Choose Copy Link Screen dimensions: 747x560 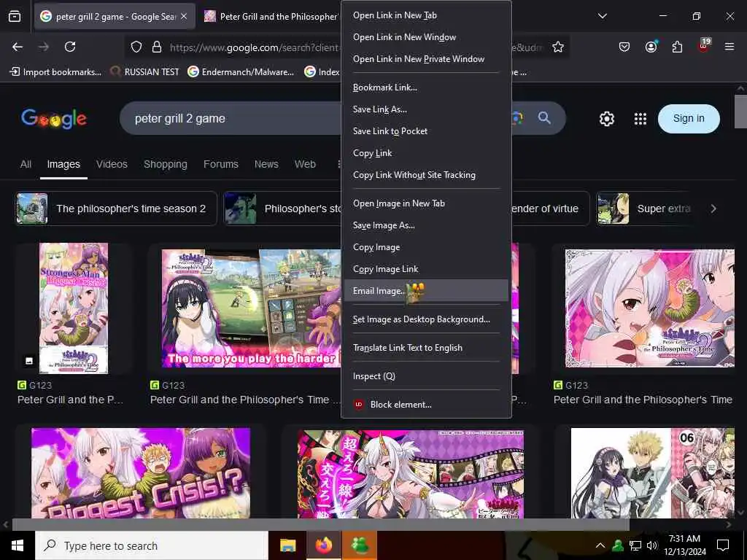(x=426, y=153)
